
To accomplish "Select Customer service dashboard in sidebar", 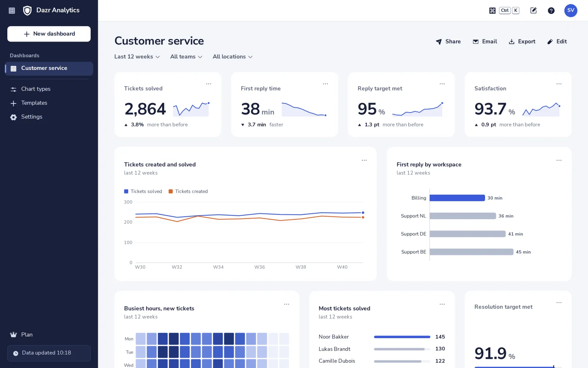I will (x=49, y=68).
